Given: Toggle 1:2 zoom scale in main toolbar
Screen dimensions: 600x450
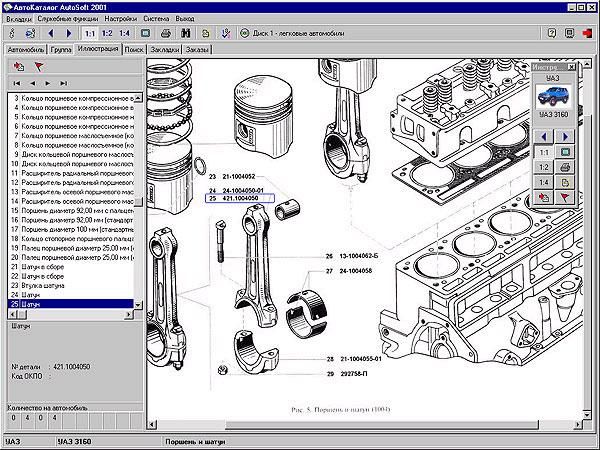Looking at the screenshot, I should click(x=107, y=33).
